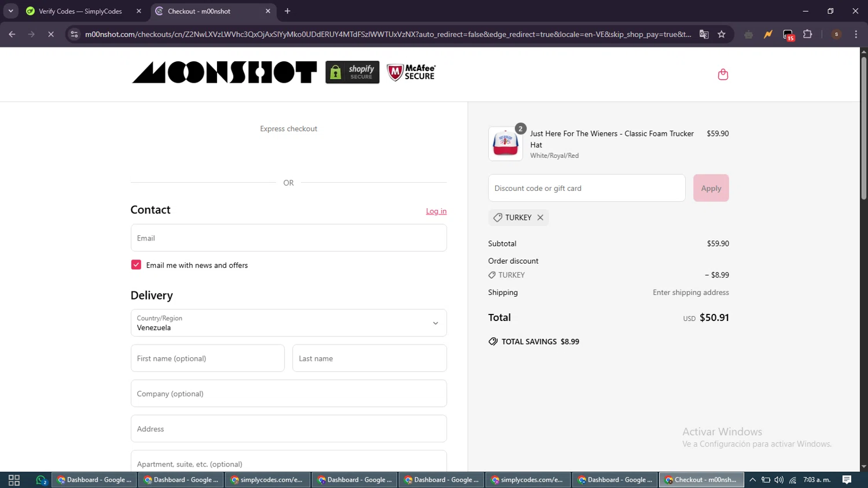Click the total amount $50.91

click(x=714, y=317)
